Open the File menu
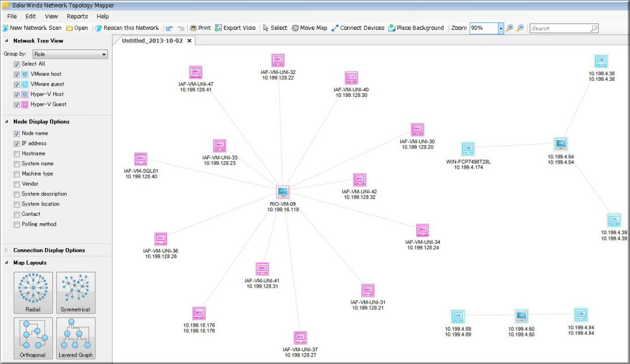This screenshot has width=630, height=364. (x=12, y=17)
